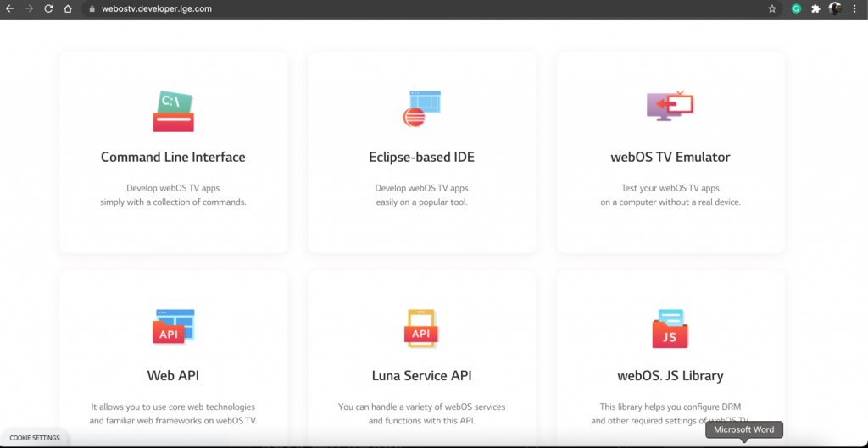
Task: Open the Chrome three-dot menu
Action: 856,8
